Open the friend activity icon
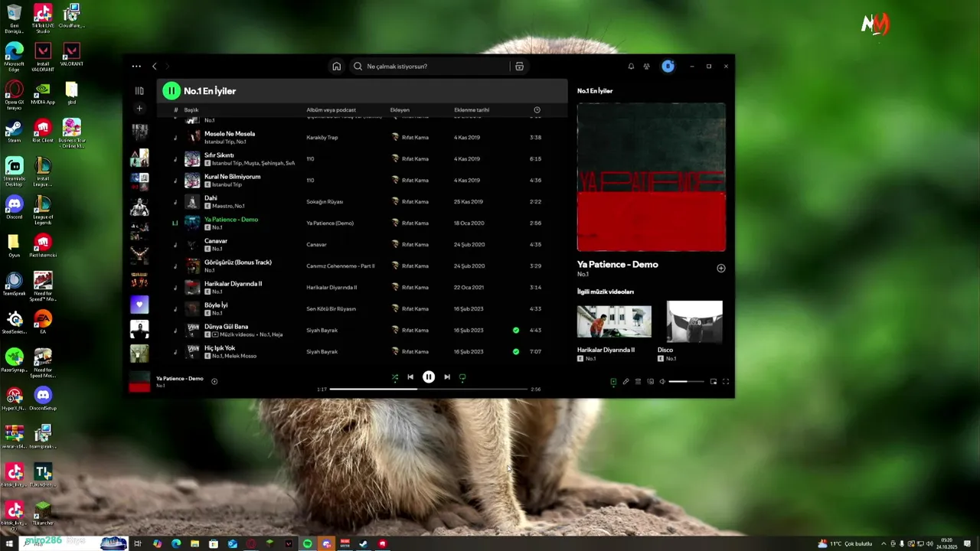The image size is (980, 551). (647, 67)
